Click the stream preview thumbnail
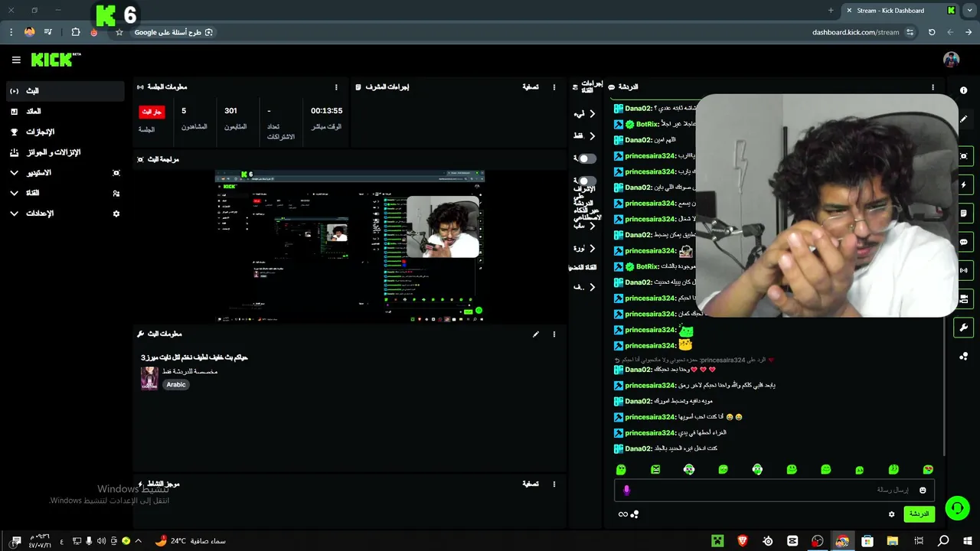 point(350,246)
